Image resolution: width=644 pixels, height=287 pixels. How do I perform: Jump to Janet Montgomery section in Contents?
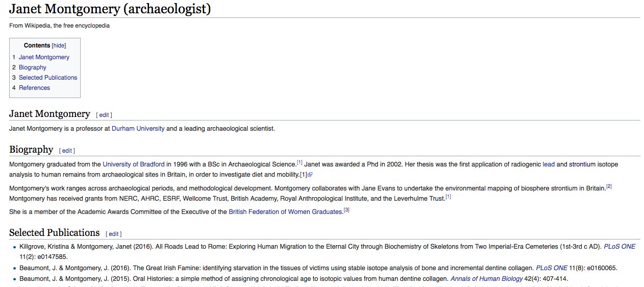pyautogui.click(x=44, y=57)
